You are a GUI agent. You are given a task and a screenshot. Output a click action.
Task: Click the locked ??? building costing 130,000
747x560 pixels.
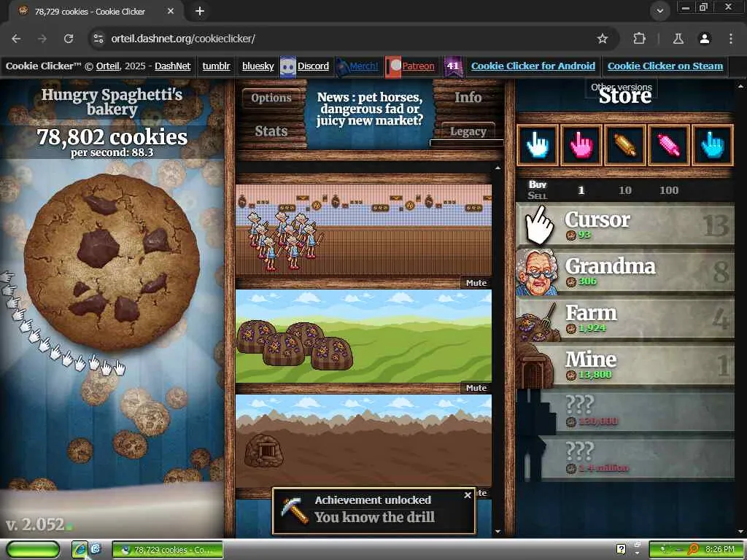click(625, 411)
